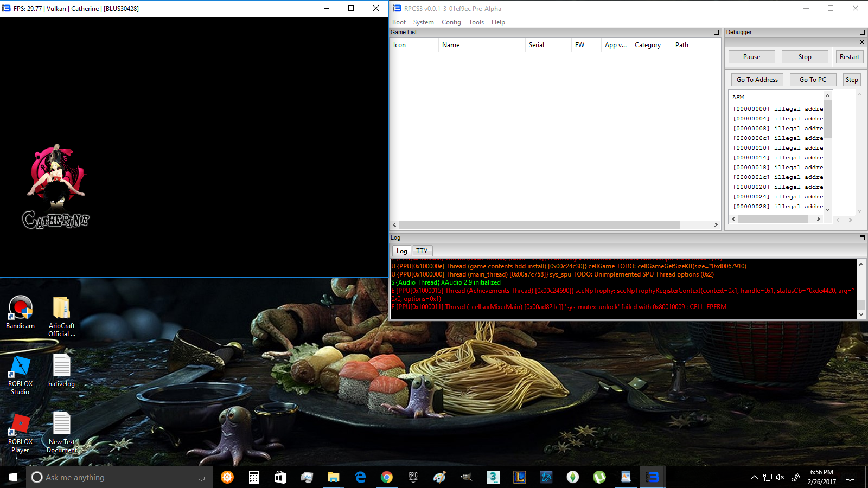Launch Calculator from the taskbar

point(253,477)
